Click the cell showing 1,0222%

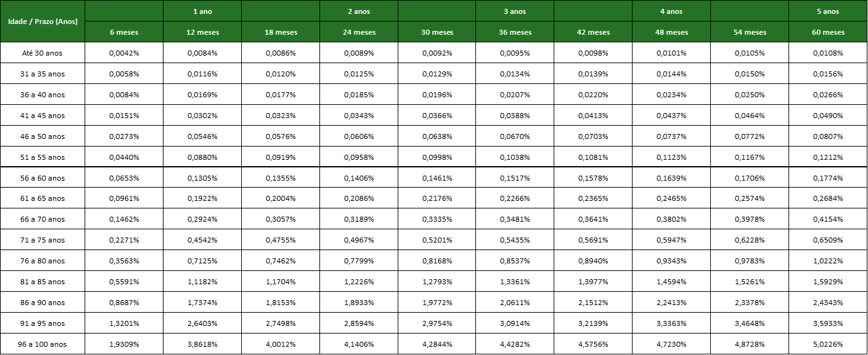click(828, 261)
